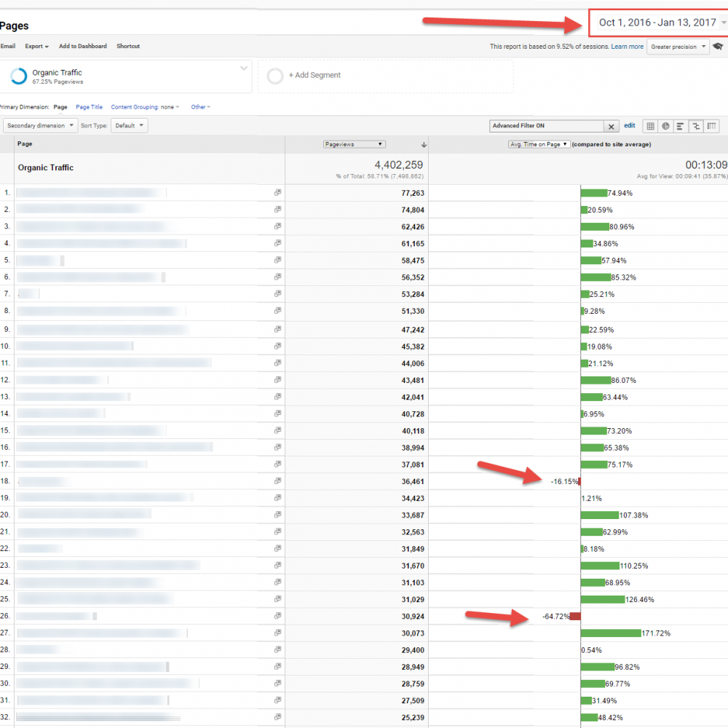728x728 pixels.
Task: Open Secondary dimension dropdown
Action: tap(40, 125)
